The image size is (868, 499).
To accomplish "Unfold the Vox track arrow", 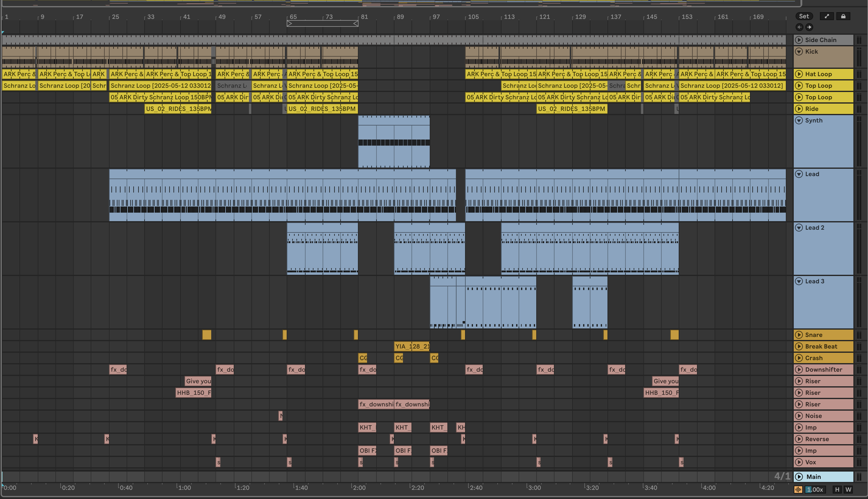I will (x=799, y=462).
